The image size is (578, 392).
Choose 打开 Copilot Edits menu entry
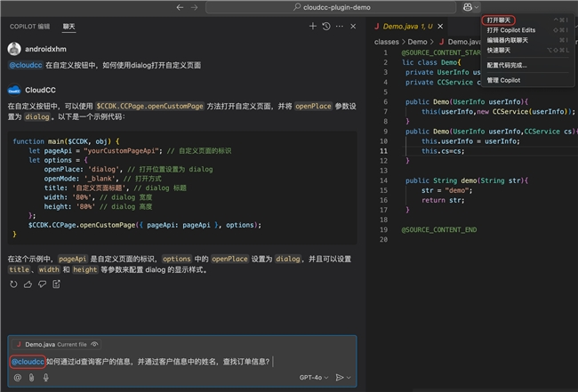click(x=512, y=30)
